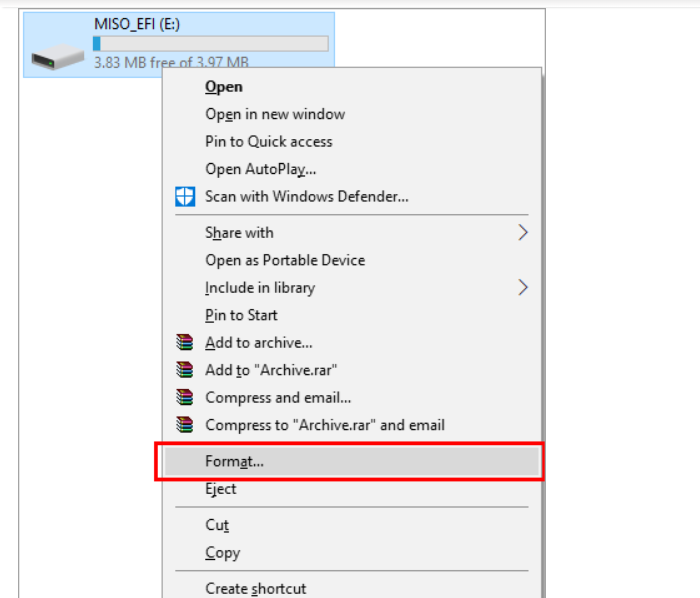Select the MISO_EFI (E:) drive icon
The height and width of the screenshot is (598, 700).
point(58,56)
